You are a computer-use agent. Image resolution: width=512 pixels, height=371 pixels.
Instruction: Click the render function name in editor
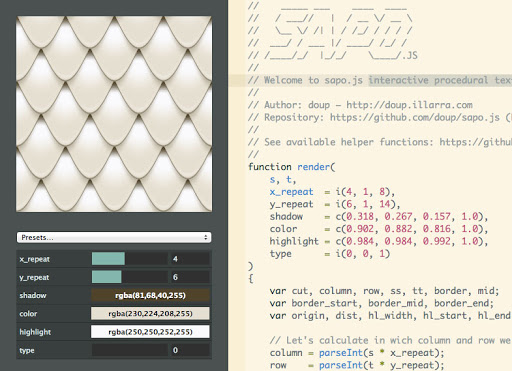pos(313,167)
